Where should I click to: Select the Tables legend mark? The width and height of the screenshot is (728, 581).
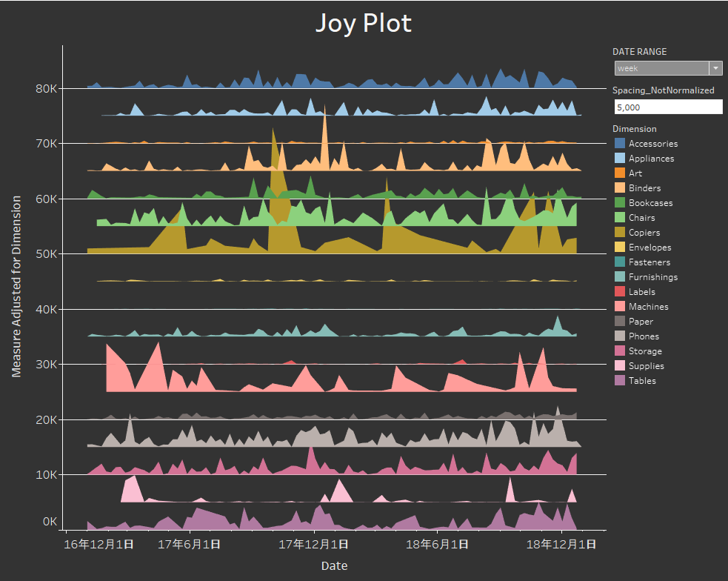tap(621, 380)
